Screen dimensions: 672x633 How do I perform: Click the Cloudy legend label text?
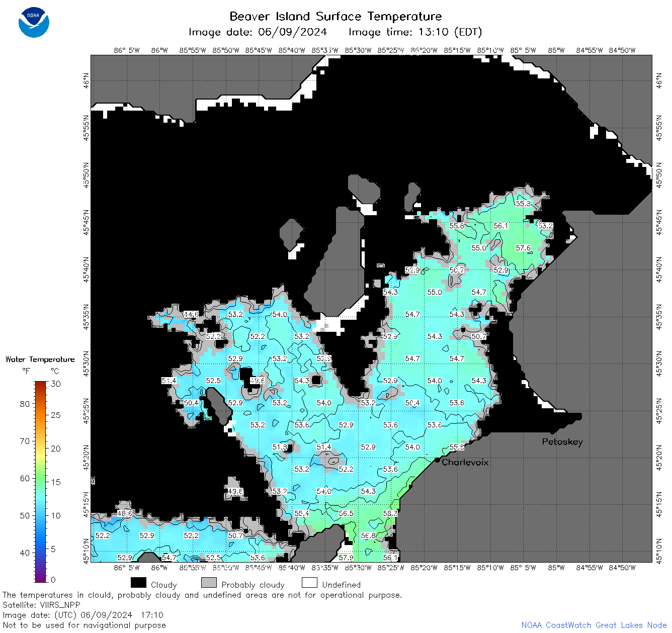click(164, 585)
